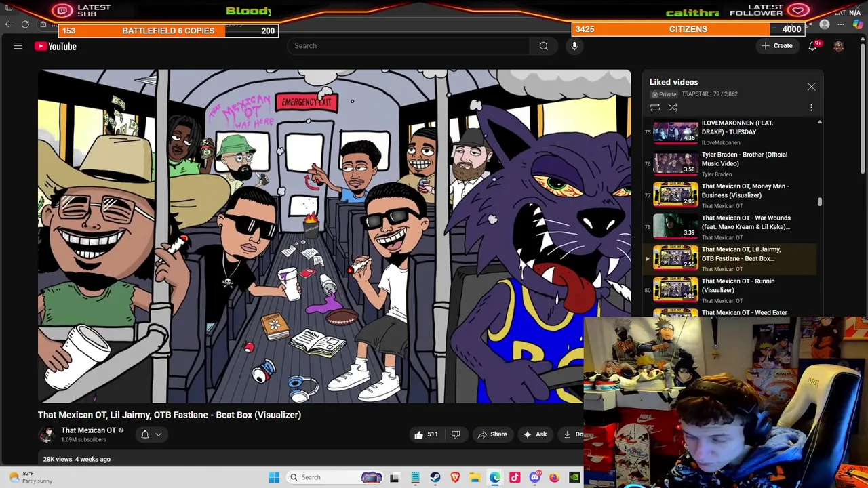Click the video title text

170,415
